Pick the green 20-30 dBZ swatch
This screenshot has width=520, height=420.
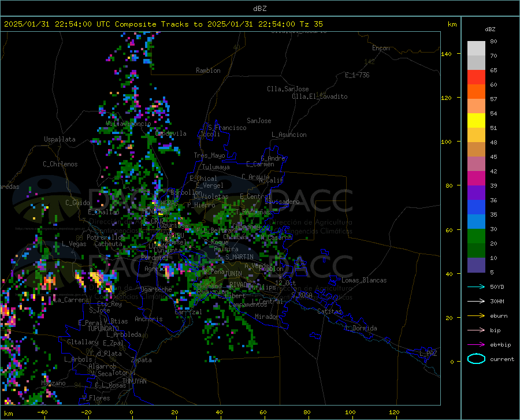click(476, 236)
